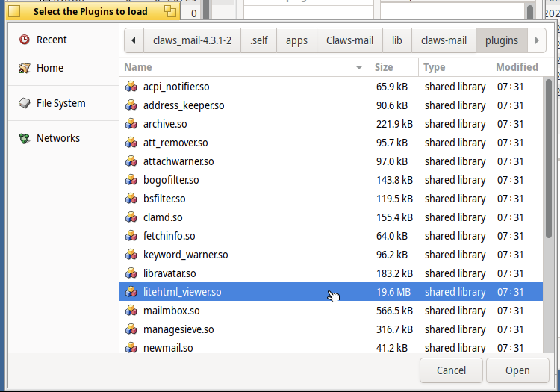Screen dimensions: 560x392
Task: Open the selected plugin file
Action: pyautogui.click(x=517, y=370)
